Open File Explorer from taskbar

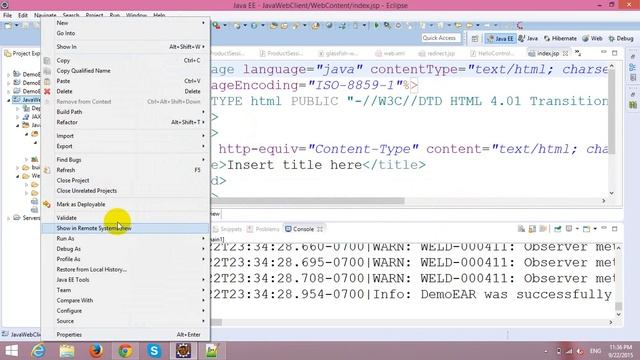coord(67,351)
